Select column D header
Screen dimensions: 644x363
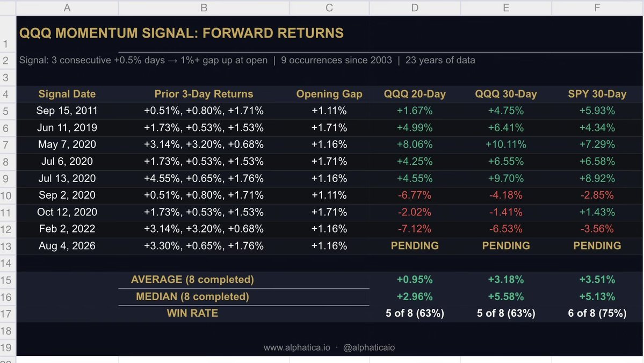[415, 8]
